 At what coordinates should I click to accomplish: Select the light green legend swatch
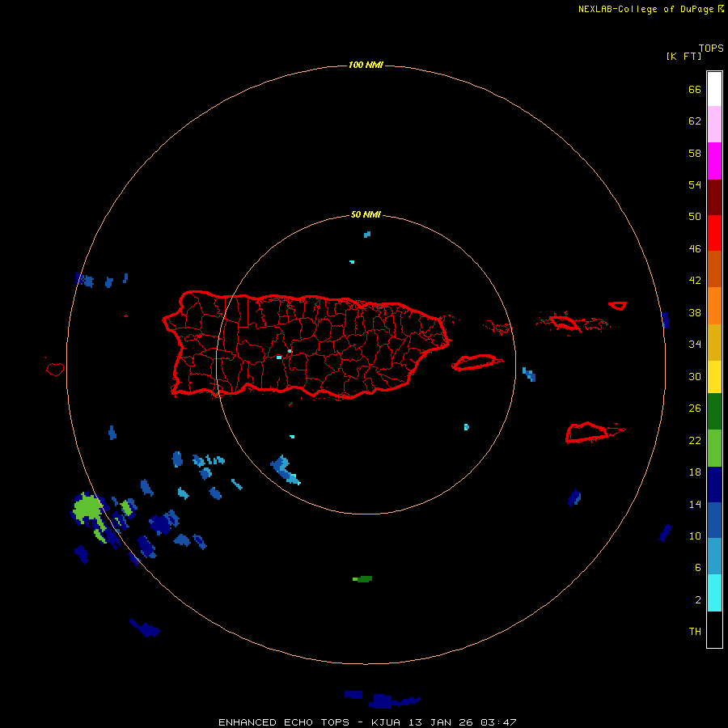[714, 448]
